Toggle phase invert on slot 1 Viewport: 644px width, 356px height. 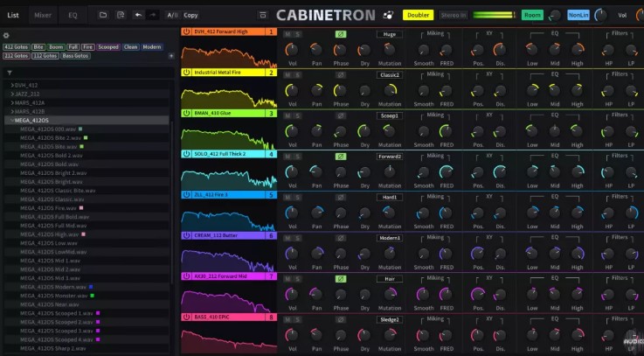(x=340, y=34)
